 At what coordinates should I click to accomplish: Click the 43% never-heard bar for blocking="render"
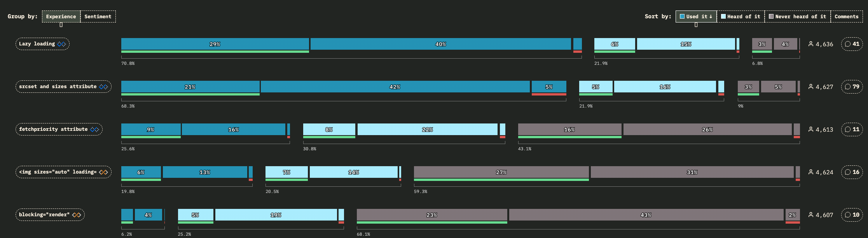(x=646, y=215)
